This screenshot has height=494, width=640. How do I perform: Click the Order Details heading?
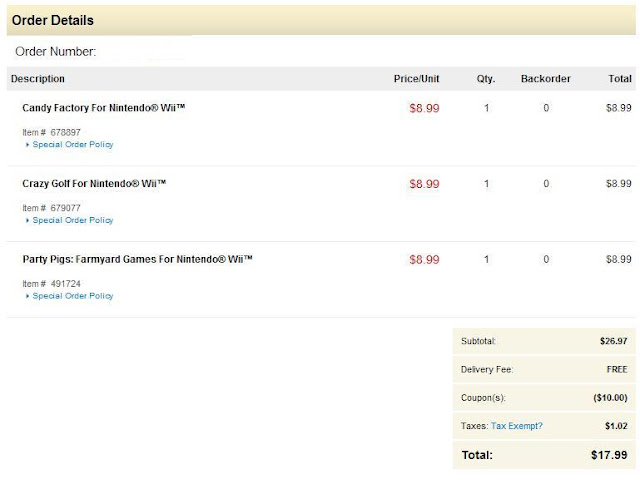[52, 21]
